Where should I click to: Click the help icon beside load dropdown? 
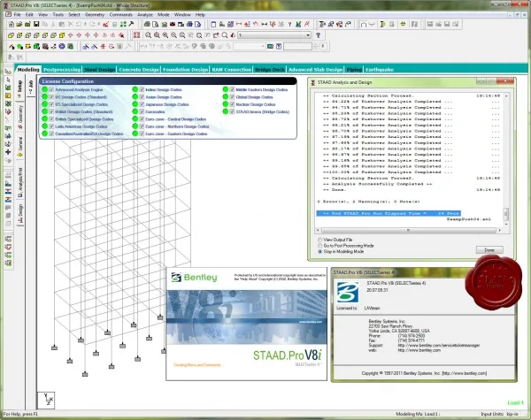(318, 35)
